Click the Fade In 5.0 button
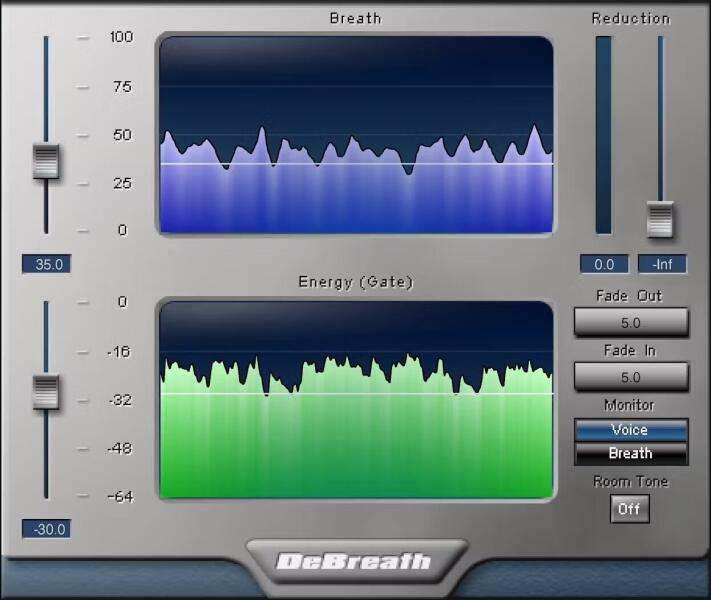Screen dimensions: 711x600 (631, 377)
